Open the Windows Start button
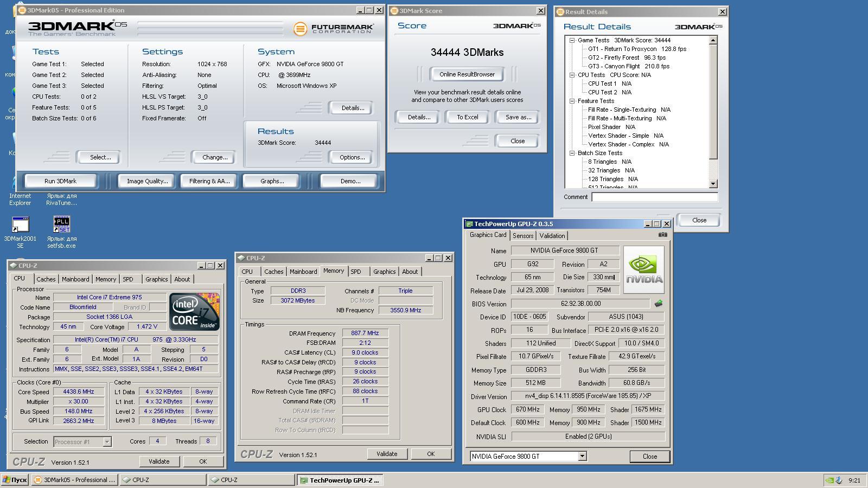 15,480
